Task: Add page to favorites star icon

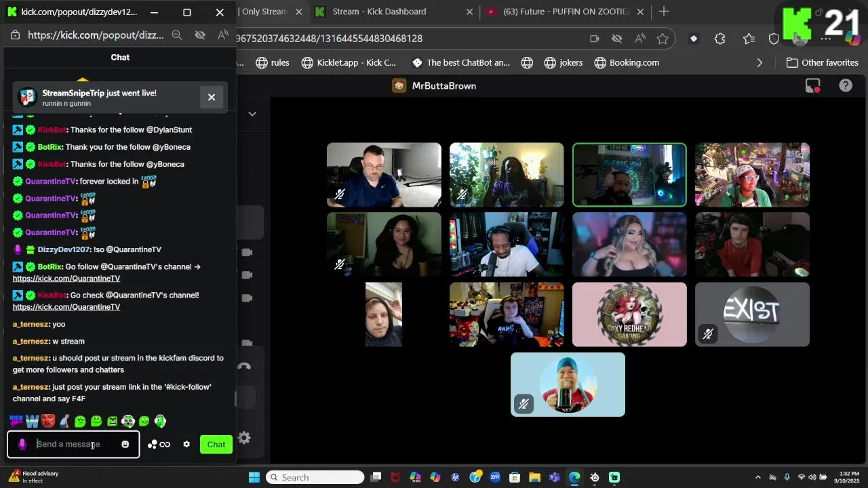Action: (x=663, y=39)
